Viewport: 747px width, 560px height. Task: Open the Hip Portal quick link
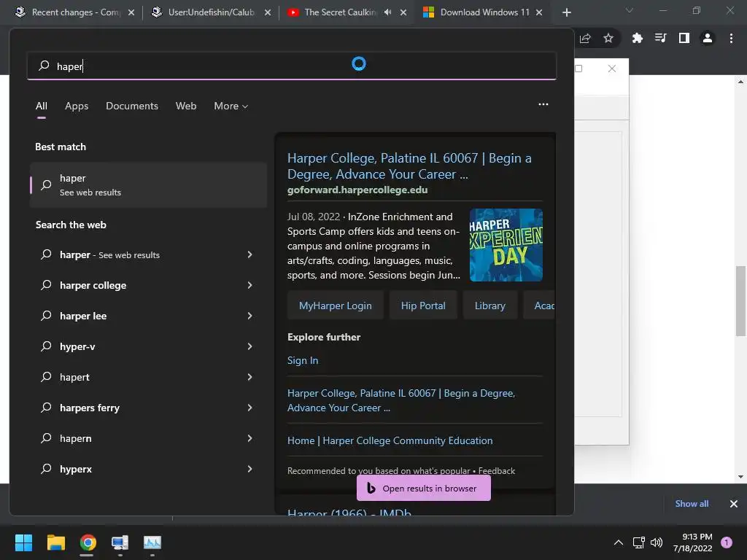pyautogui.click(x=423, y=306)
